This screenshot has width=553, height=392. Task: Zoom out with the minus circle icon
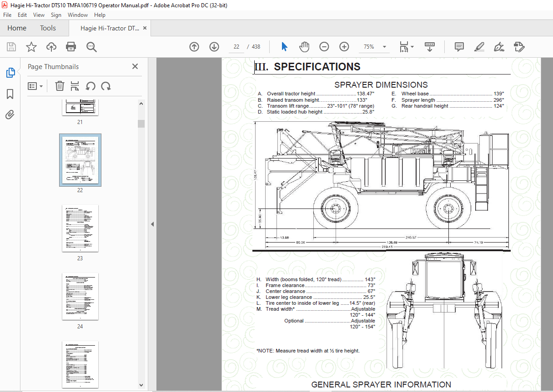tap(324, 47)
